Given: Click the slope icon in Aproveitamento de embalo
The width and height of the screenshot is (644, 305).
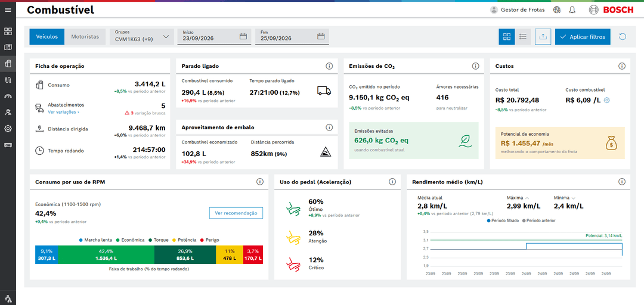Looking at the screenshot, I should (326, 152).
